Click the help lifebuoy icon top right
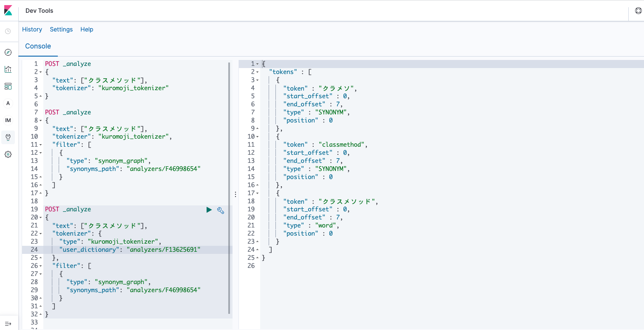Viewport: 644px width, 330px height. point(638,11)
